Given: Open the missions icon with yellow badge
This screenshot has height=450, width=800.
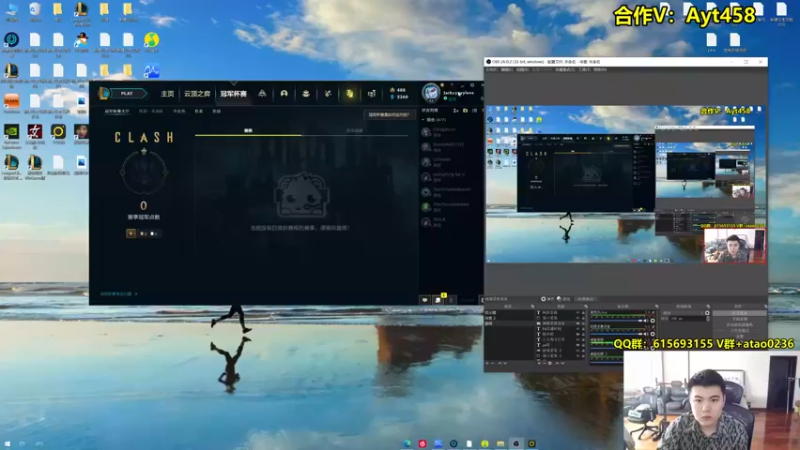Looking at the screenshot, I should (x=439, y=299).
